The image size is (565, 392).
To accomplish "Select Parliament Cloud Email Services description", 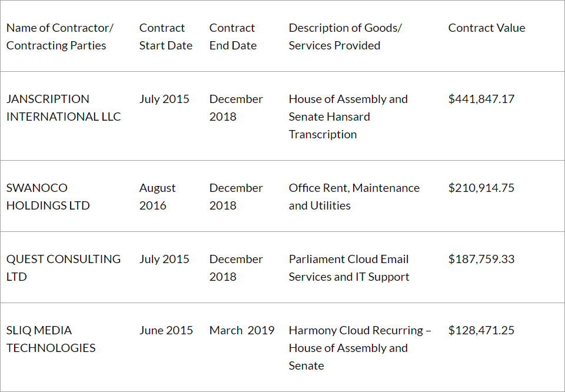I will tap(348, 268).
